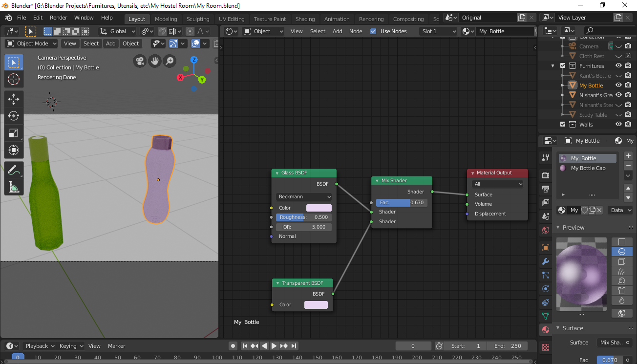Click the End frame field in timeline
Image resolution: width=637 pixels, height=364 pixels.
[x=508, y=346]
